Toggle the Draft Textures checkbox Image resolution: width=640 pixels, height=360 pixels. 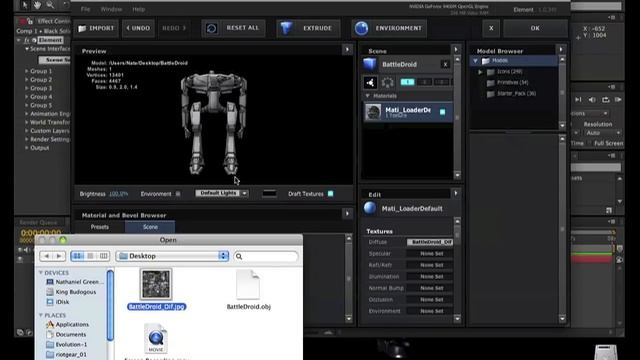[331, 193]
